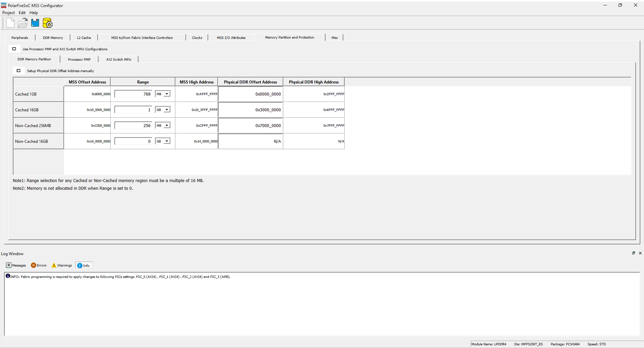Show Warnings in the Log Window
Screen dimensions: 644x348
click(62, 266)
